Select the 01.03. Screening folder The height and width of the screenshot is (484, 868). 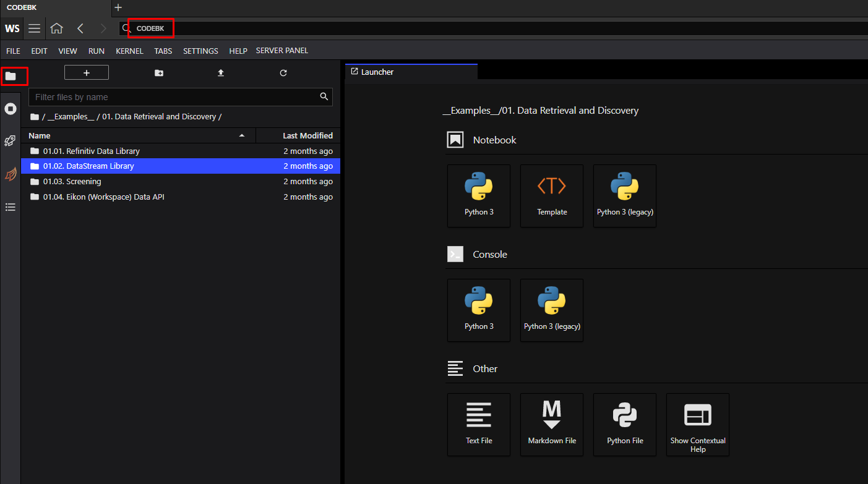(181, 182)
